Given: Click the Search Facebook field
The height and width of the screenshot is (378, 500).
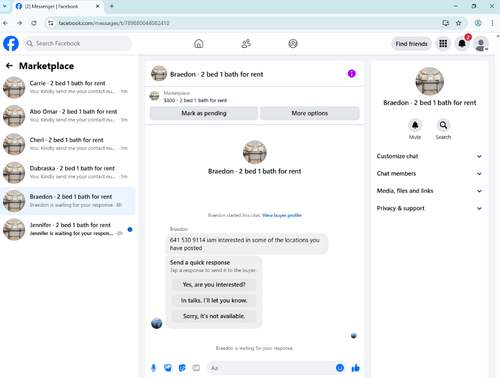Looking at the screenshot, I should 77,44.
